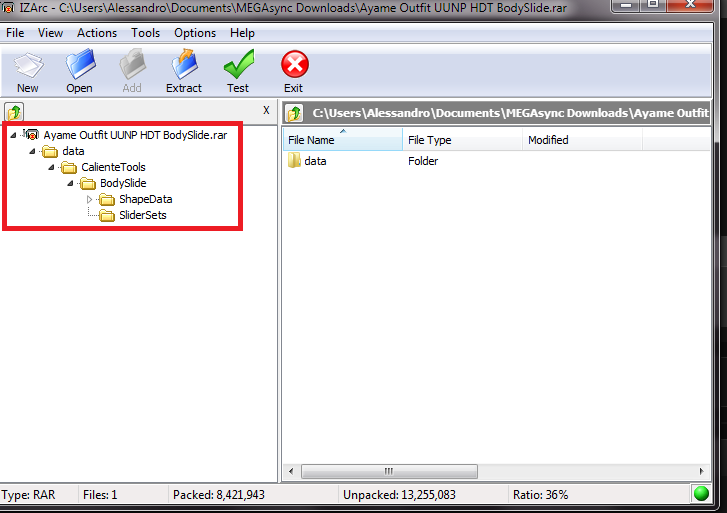This screenshot has height=513, width=727.
Task: Click the IZArc icon in title bar
Action: [x=8, y=7]
